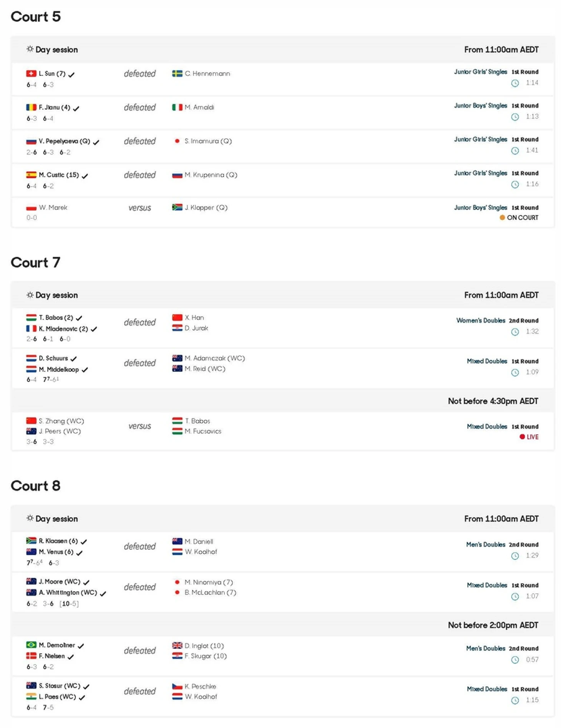Click T. Babos (2) player name

[x=56, y=318]
